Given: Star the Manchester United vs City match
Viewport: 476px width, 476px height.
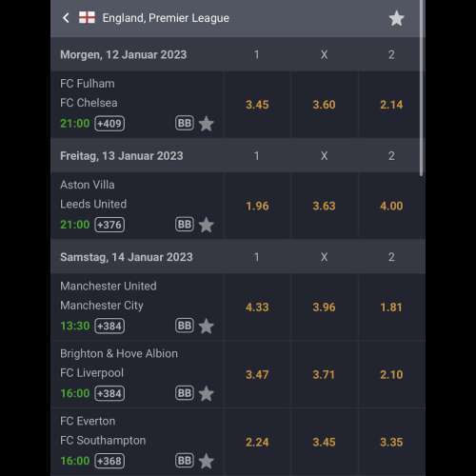Looking at the screenshot, I should click(207, 326).
